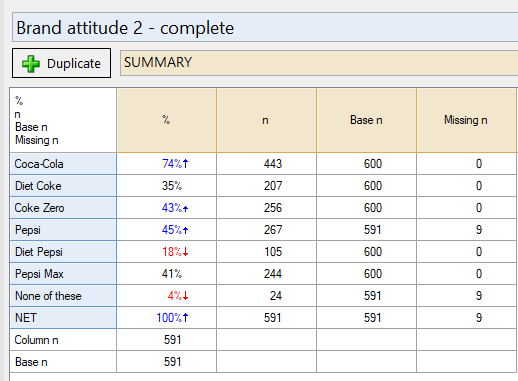The height and width of the screenshot is (381, 518).
Task: Click the n value 244 for Pepsi Max
Action: click(x=266, y=274)
